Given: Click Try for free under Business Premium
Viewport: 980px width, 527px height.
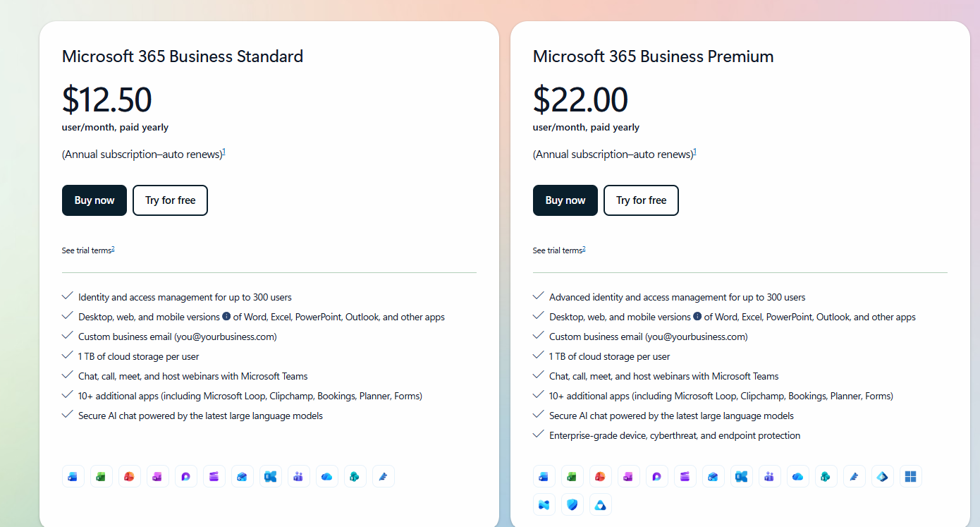Looking at the screenshot, I should coord(641,200).
